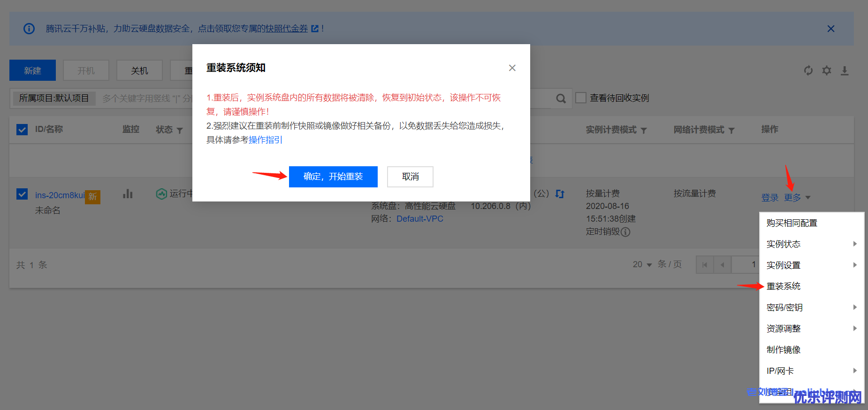Expand 资源调整 submenu
The height and width of the screenshot is (410, 868).
pyautogui.click(x=812, y=329)
